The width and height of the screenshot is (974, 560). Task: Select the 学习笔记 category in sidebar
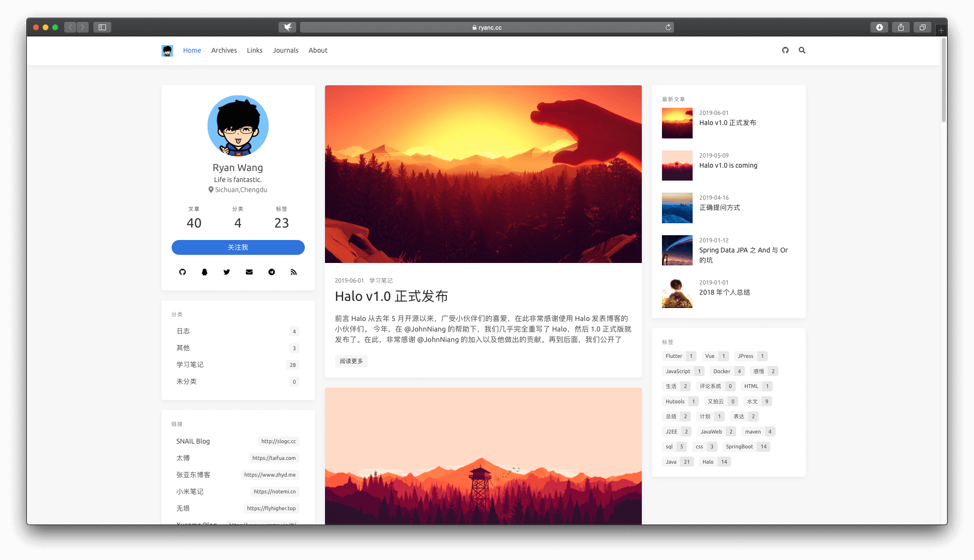coord(190,365)
